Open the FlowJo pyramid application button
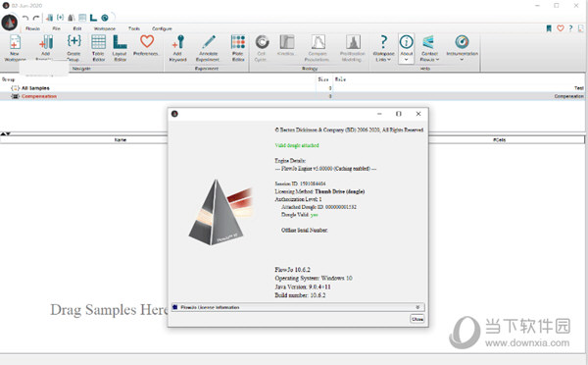 click(x=10, y=23)
